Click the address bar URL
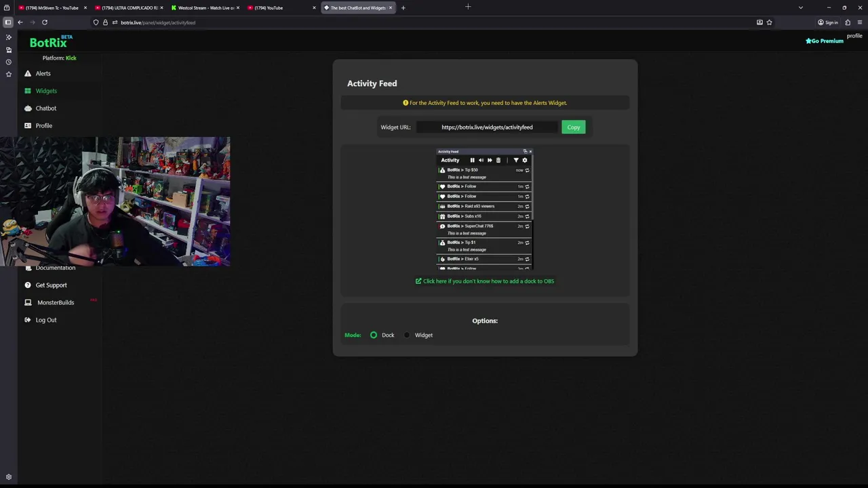This screenshot has width=868, height=488. [x=158, y=22]
